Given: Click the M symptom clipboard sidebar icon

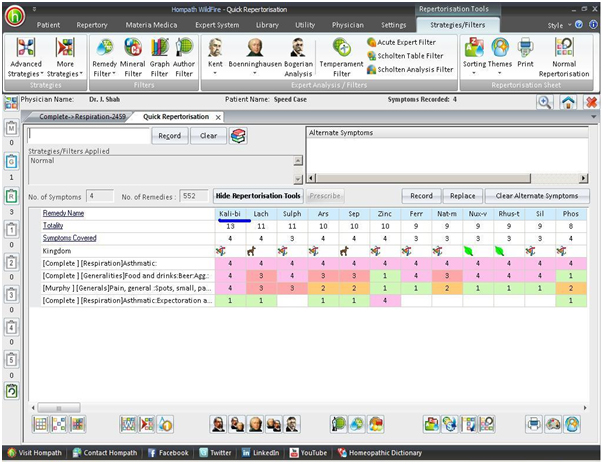Looking at the screenshot, I should (12, 128).
